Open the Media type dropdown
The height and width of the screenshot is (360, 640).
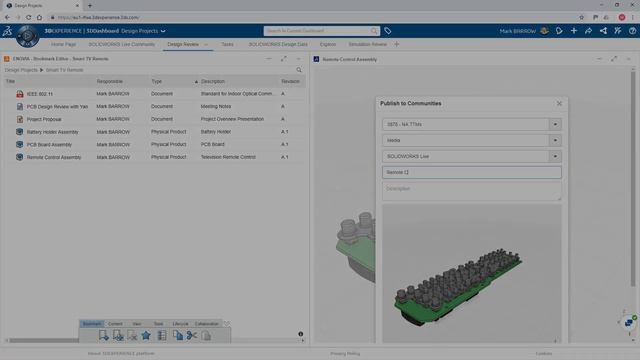click(555, 140)
